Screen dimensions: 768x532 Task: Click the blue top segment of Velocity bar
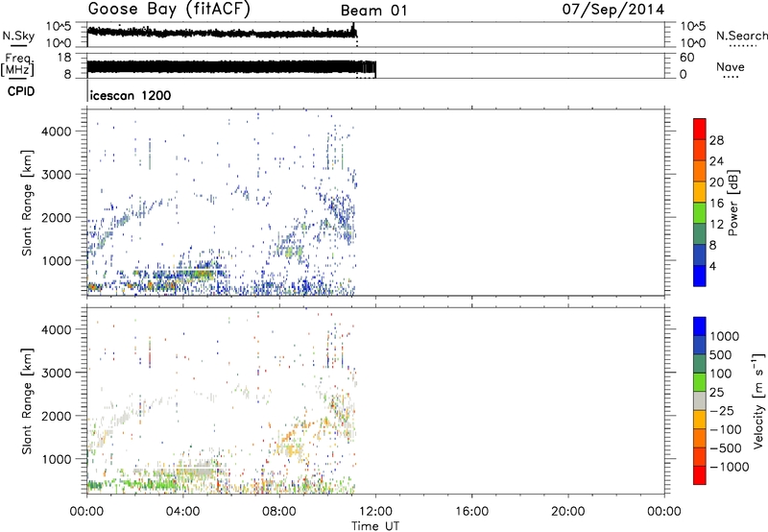tap(700, 326)
